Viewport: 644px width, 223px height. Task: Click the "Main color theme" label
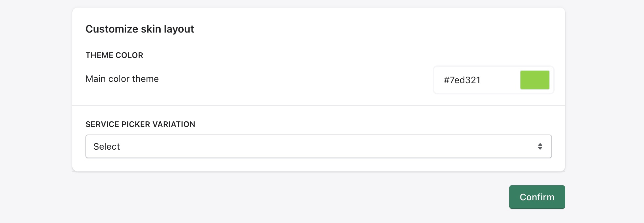tap(122, 79)
